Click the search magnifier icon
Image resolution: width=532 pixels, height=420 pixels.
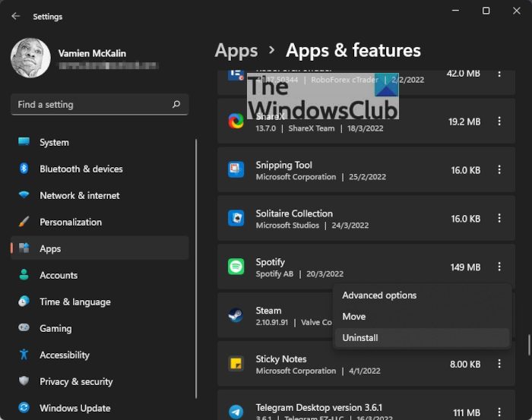pos(176,105)
